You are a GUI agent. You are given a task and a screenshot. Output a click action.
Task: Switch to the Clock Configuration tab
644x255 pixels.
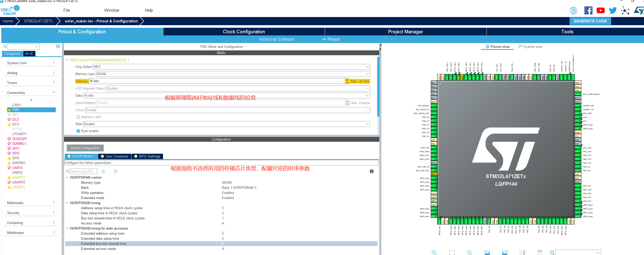pos(244,32)
